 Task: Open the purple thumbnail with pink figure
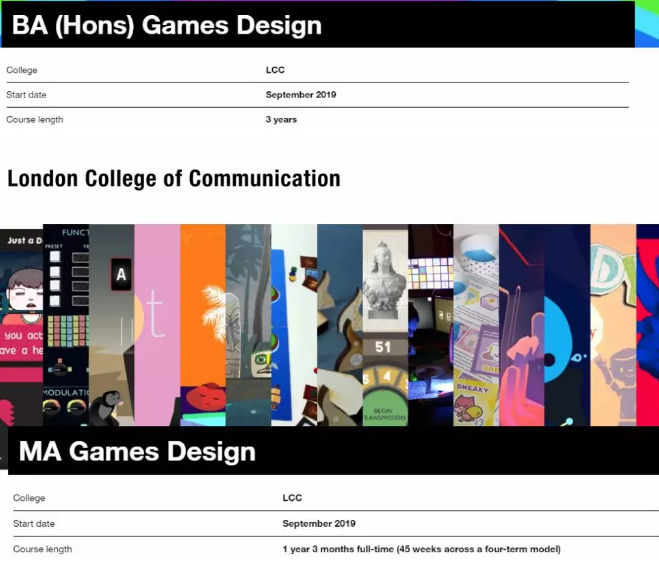point(522,325)
